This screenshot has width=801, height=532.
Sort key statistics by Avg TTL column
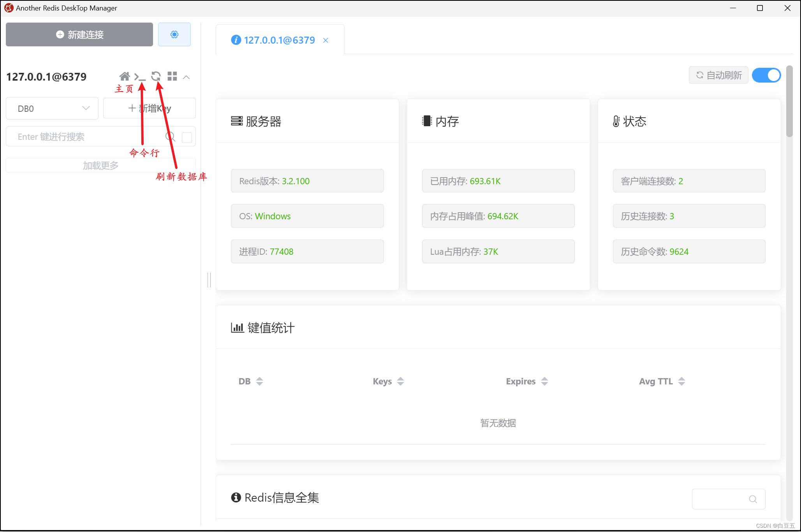coord(682,381)
